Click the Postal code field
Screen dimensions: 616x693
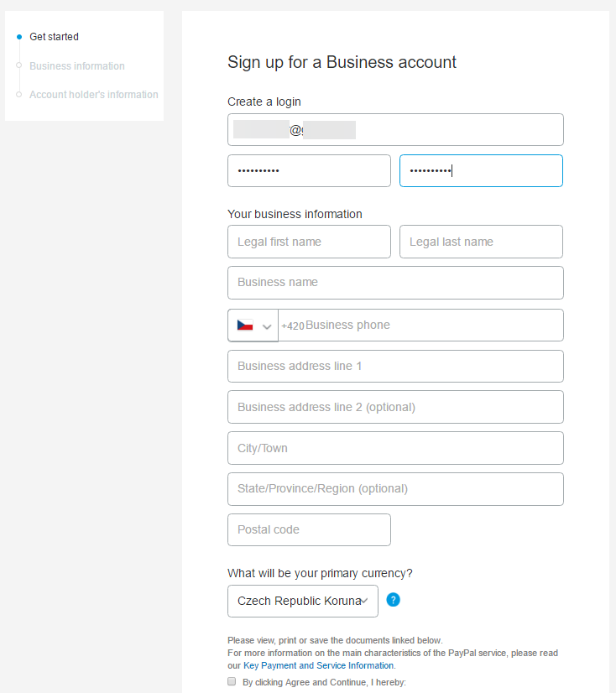[309, 530]
